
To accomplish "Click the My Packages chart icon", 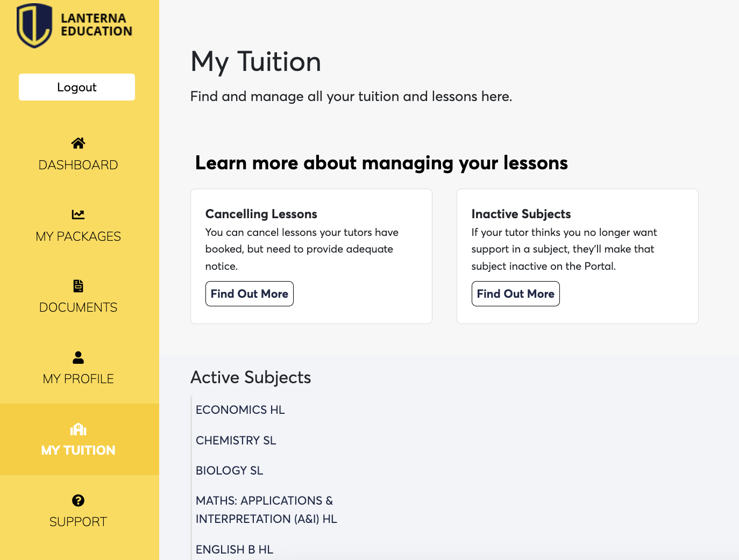I will tap(78, 214).
